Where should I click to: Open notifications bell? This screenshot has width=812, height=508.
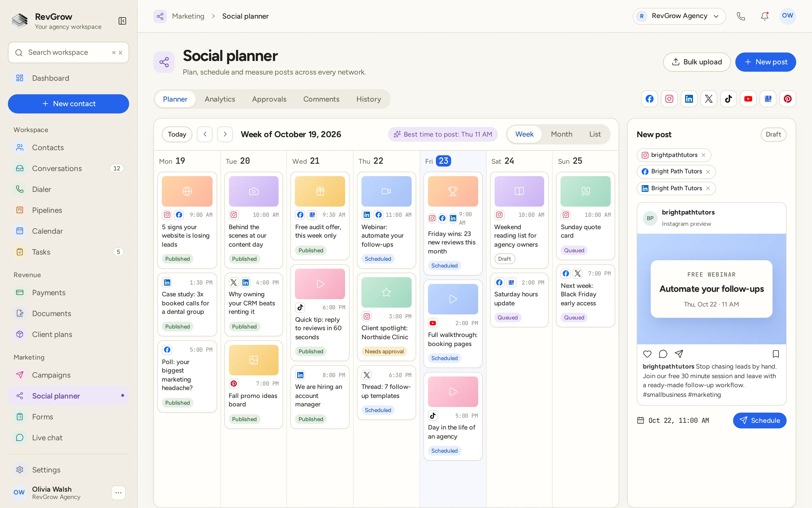point(764,16)
